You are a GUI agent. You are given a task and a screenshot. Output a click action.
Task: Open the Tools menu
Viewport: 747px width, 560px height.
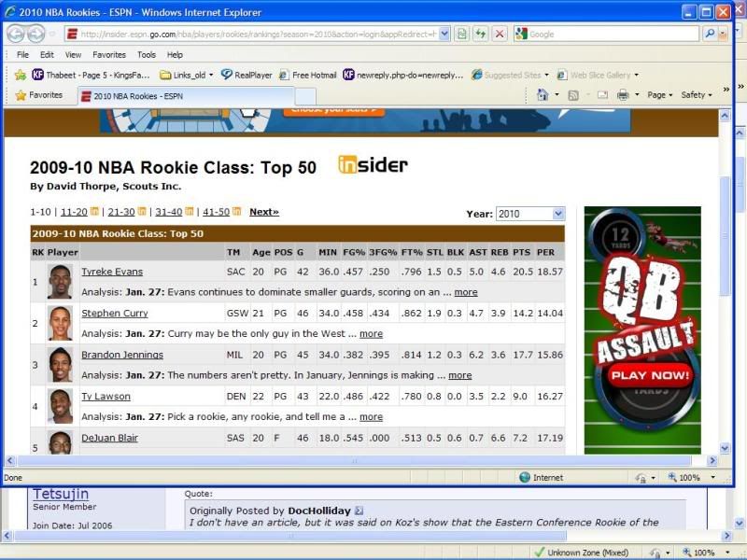click(x=147, y=54)
